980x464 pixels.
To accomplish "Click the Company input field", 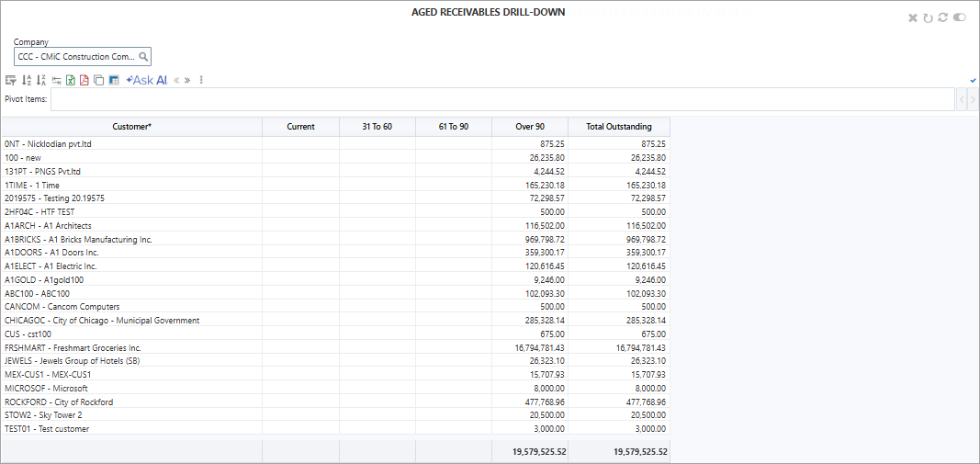I will tap(82, 57).
